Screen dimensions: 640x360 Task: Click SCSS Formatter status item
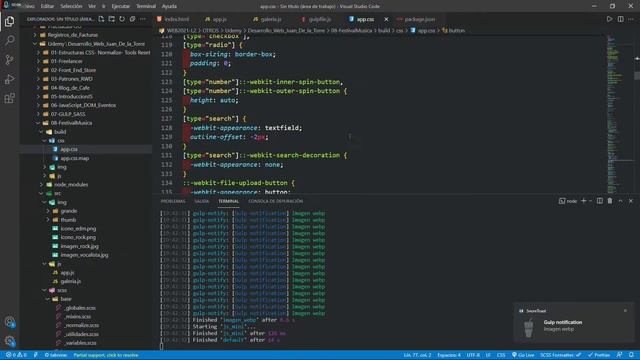560,355
